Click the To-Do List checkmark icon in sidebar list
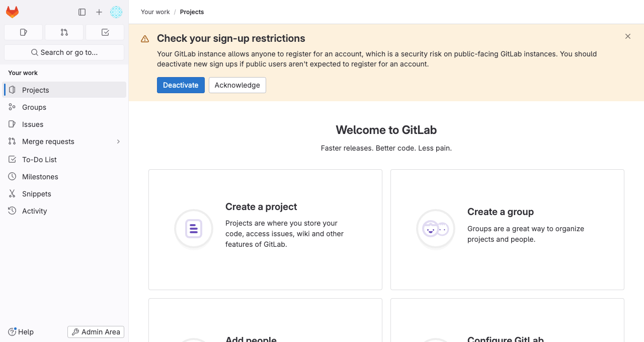Screen dimensions: 644x342 (12, 160)
